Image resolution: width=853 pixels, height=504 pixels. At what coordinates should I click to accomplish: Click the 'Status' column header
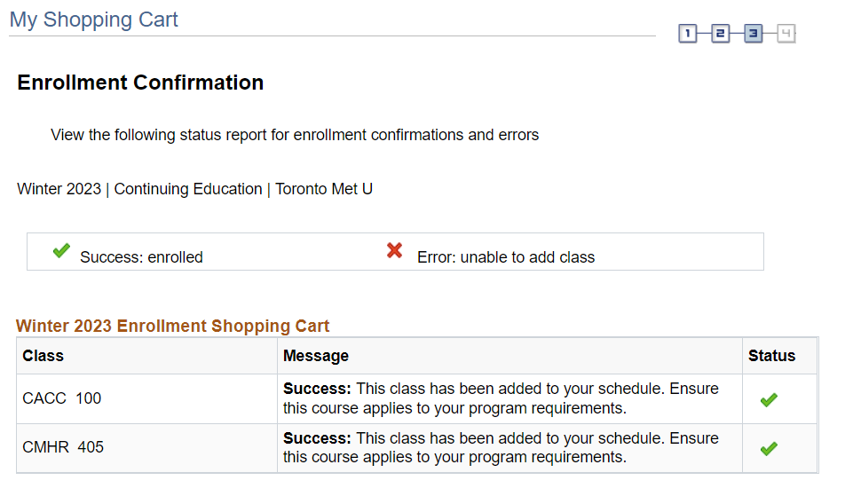click(x=771, y=356)
